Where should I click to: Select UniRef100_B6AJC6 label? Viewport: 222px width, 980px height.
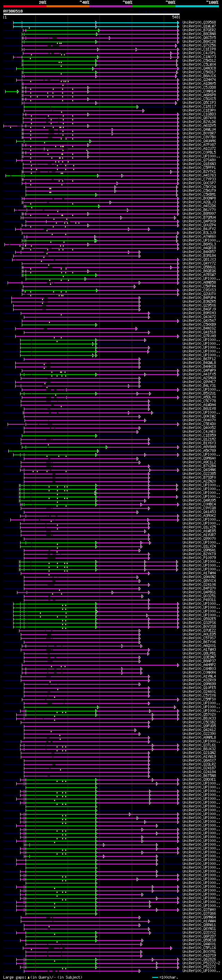[x=199, y=76]
